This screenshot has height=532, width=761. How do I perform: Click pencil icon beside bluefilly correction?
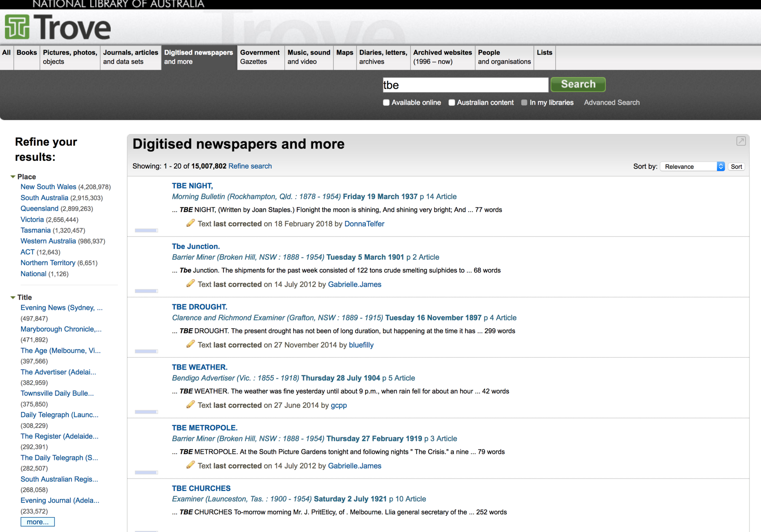pos(190,344)
